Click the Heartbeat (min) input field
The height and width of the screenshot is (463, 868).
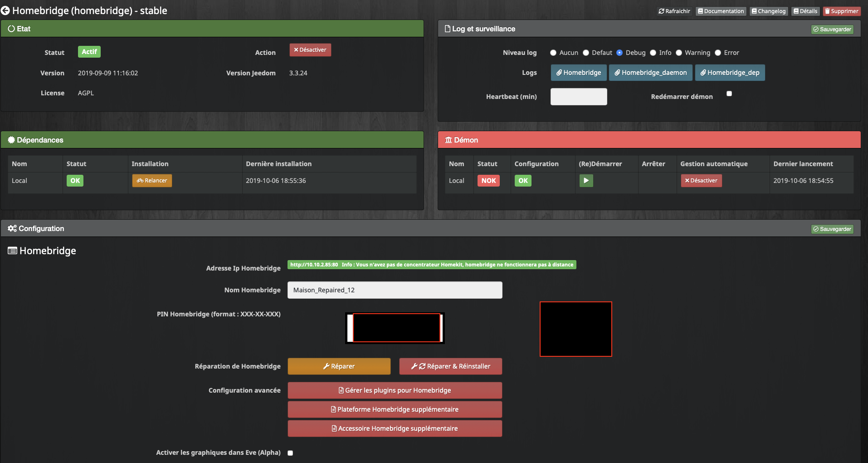click(x=579, y=97)
